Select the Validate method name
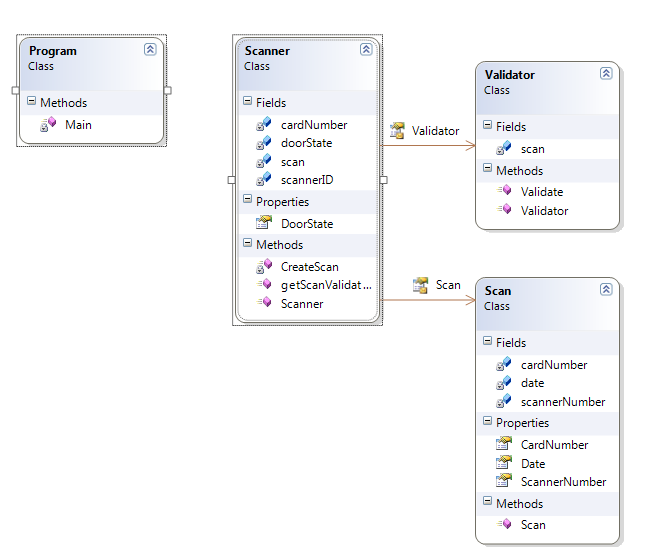 [x=542, y=192]
